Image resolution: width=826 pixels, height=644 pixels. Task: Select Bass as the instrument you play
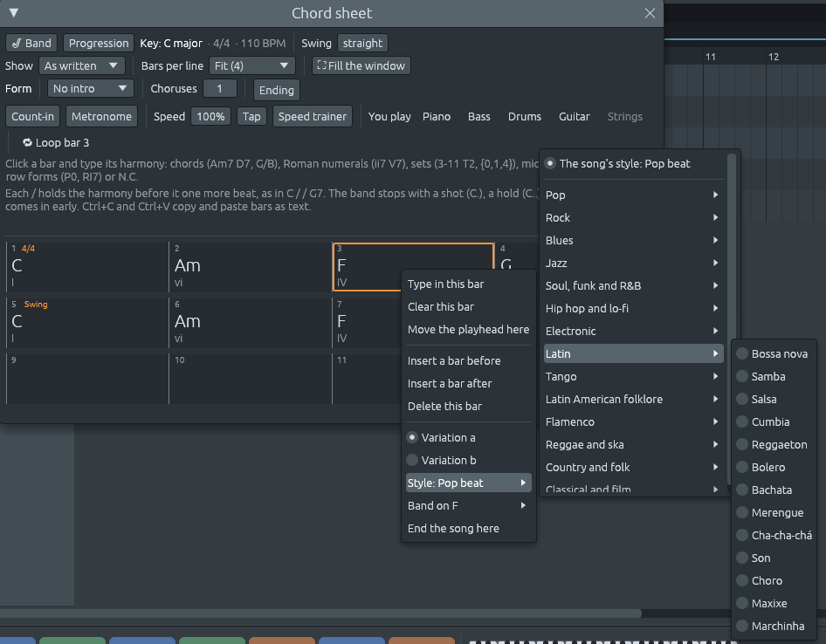pyautogui.click(x=478, y=116)
